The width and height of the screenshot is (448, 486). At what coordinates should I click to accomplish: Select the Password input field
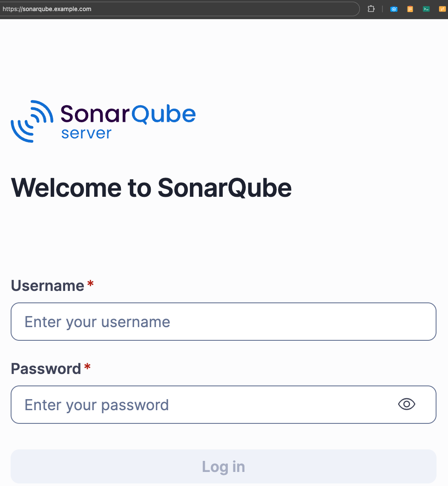204,405
